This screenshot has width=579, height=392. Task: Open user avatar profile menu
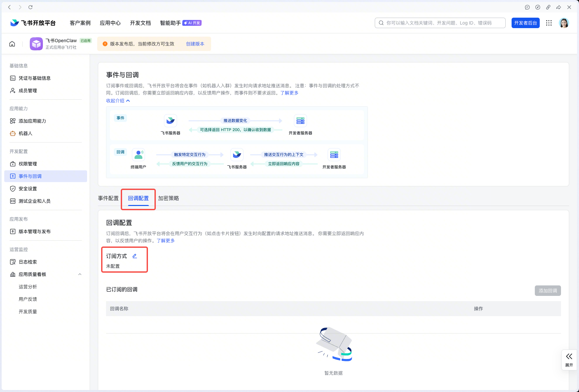564,23
